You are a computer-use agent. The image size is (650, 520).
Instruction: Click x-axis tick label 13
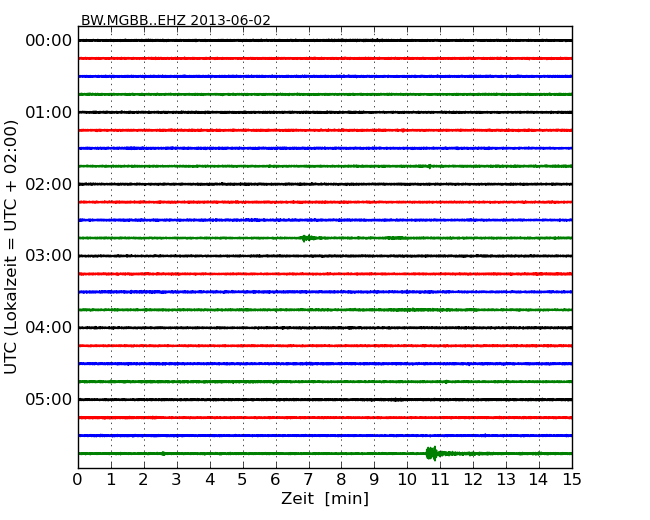(x=506, y=480)
